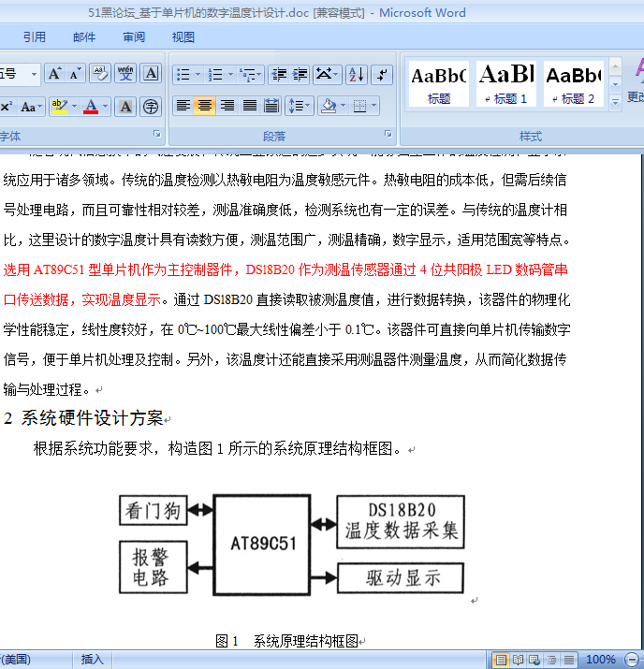This screenshot has width=644, height=669.
Task: Select the system block diagram image
Action: click(x=291, y=545)
